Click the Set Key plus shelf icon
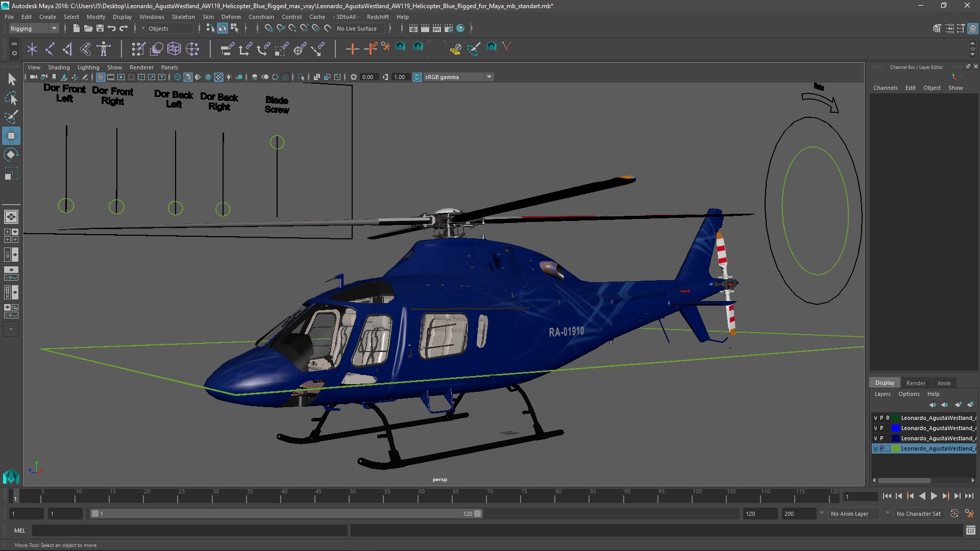 click(x=352, y=49)
